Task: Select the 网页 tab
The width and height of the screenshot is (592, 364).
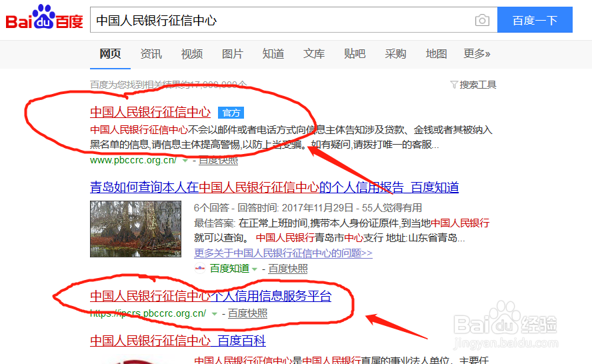Action: click(x=110, y=54)
